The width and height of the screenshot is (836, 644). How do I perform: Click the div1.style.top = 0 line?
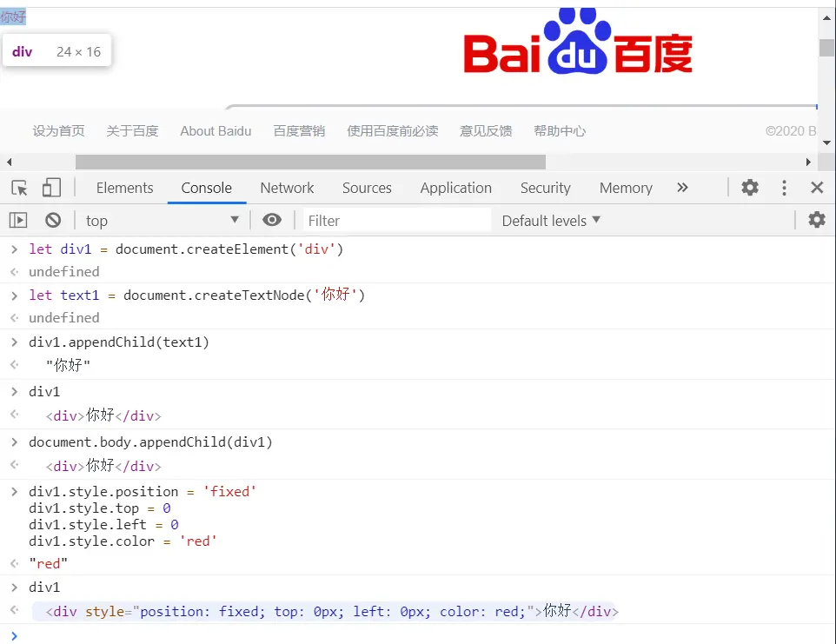(x=100, y=508)
